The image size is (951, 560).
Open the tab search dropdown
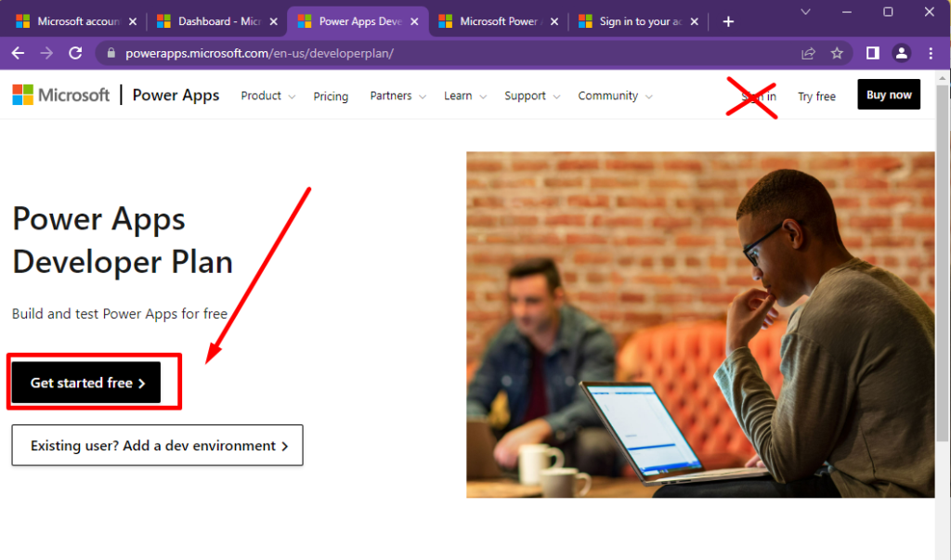tap(805, 12)
